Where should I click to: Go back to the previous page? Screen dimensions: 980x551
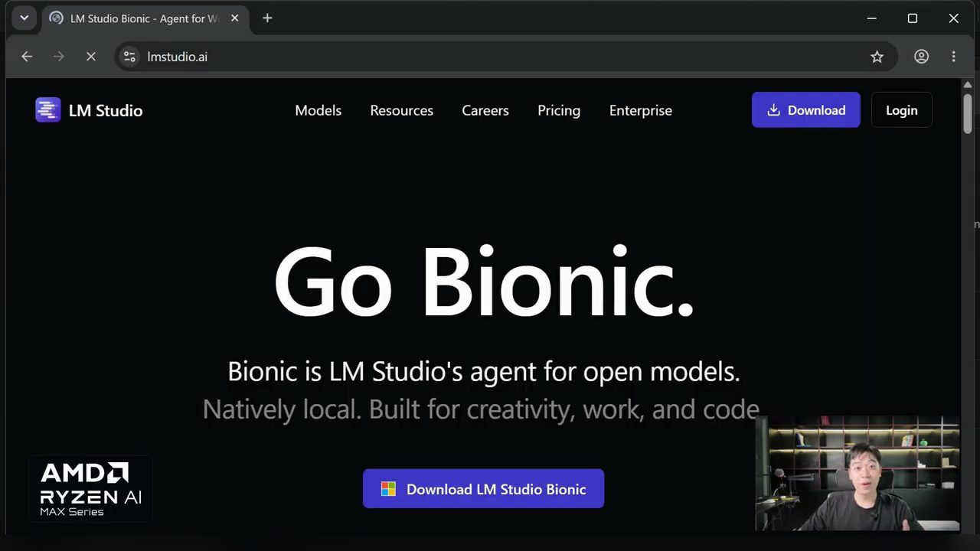pyautogui.click(x=27, y=57)
